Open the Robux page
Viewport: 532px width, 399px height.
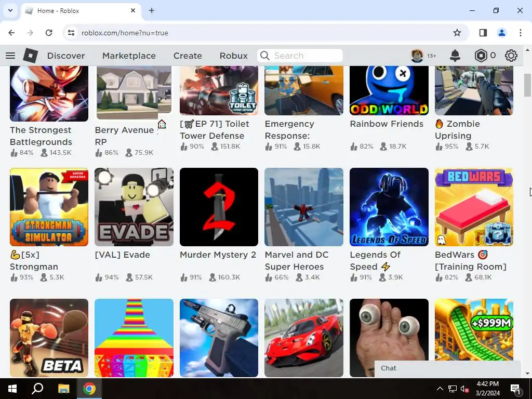[x=233, y=56]
